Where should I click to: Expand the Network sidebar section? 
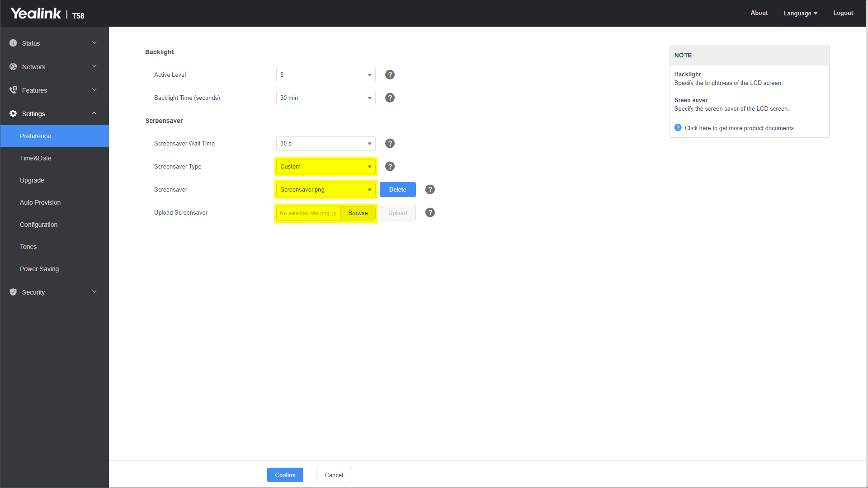pos(54,67)
